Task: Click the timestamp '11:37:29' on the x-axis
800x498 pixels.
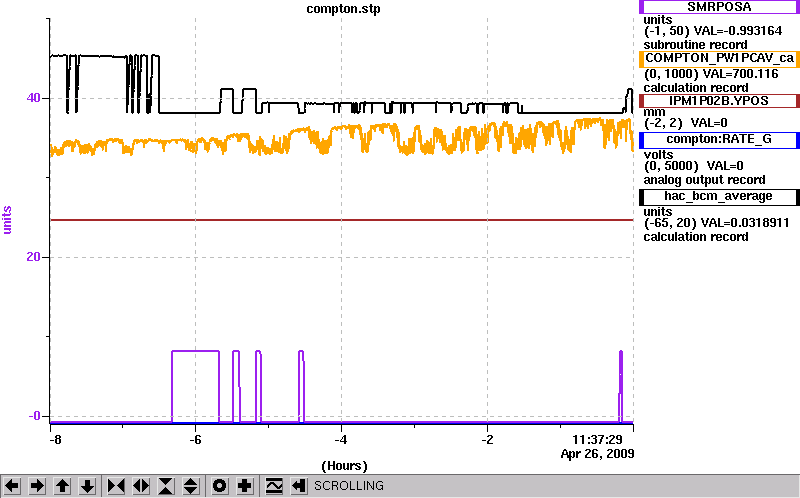Action: tap(597, 440)
